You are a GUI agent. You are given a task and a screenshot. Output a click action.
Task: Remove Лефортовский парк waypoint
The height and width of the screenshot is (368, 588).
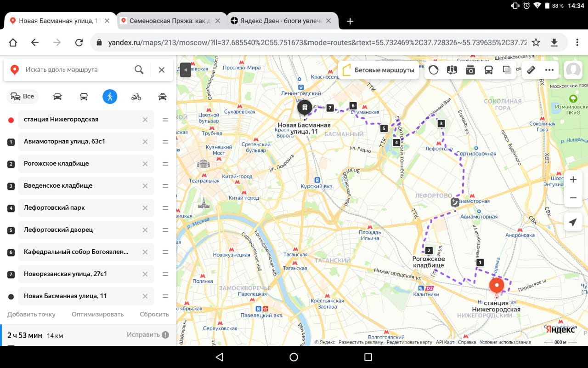tap(145, 208)
